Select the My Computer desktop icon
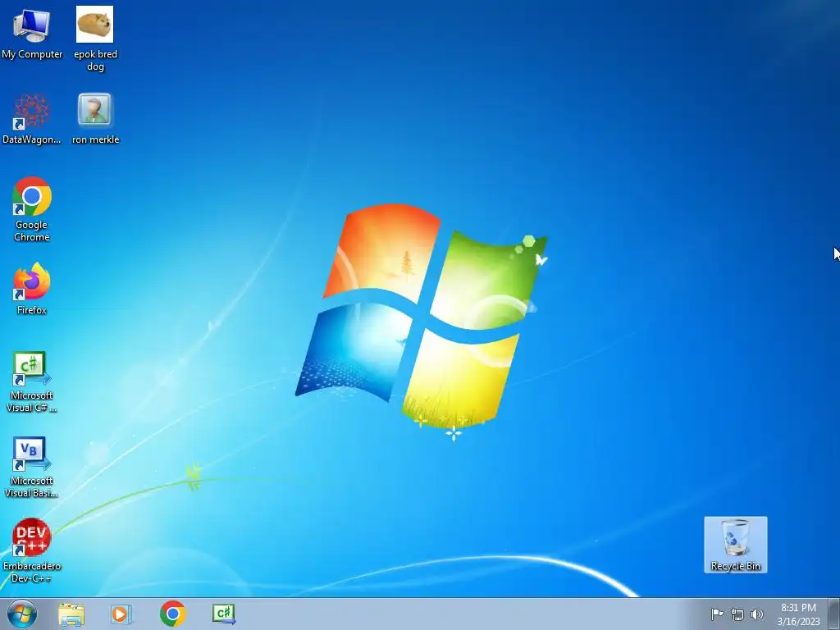This screenshot has width=840, height=630. tap(32, 33)
